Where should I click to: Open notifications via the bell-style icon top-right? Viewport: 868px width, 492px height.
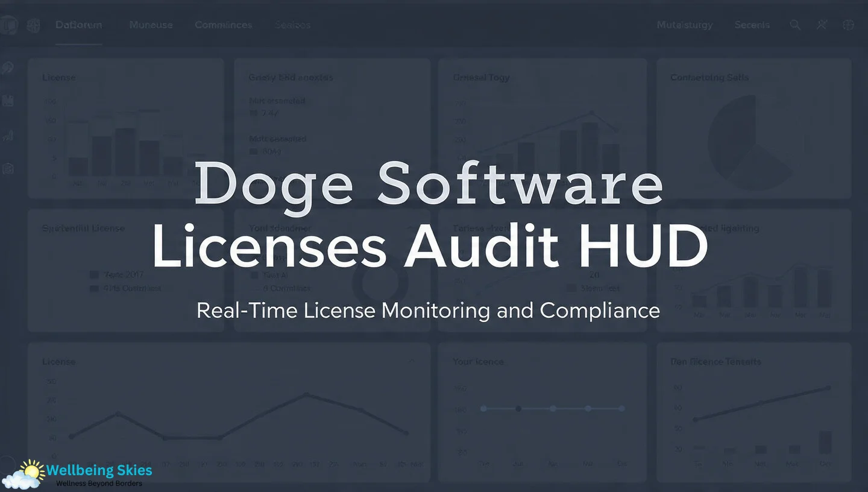822,25
